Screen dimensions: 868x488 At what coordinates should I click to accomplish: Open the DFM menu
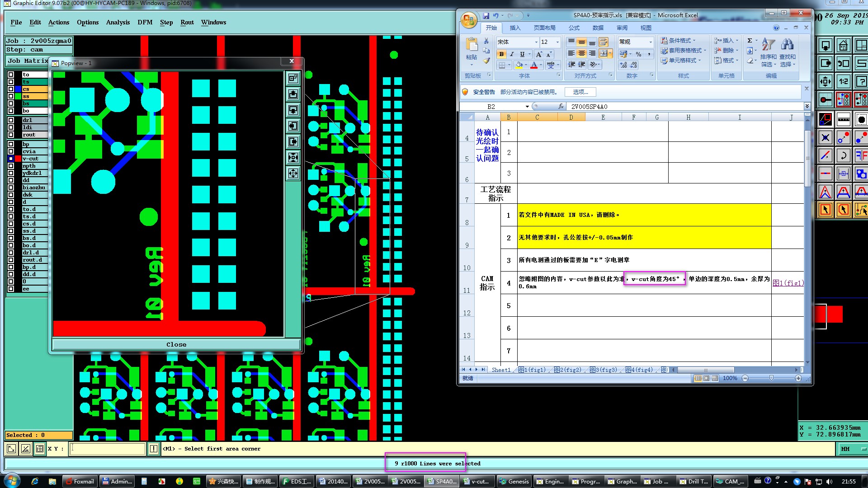145,22
